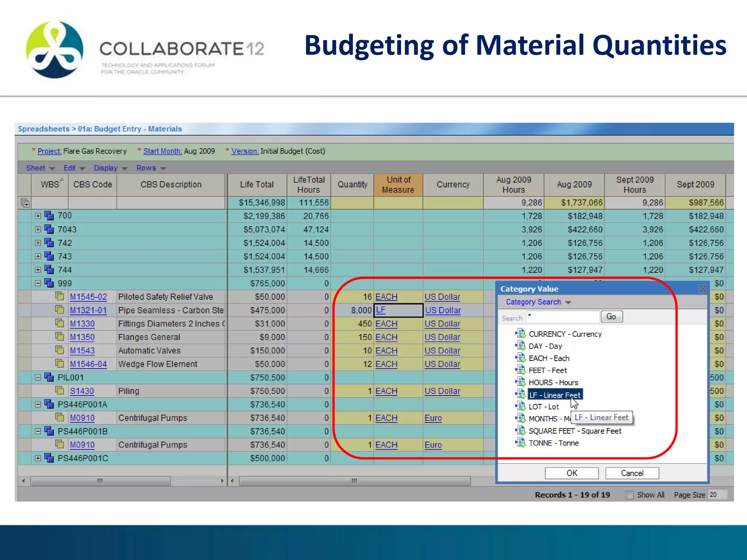Expand WBS node PS446P001C
Viewport: 747px width, 560px height.
tap(38, 458)
